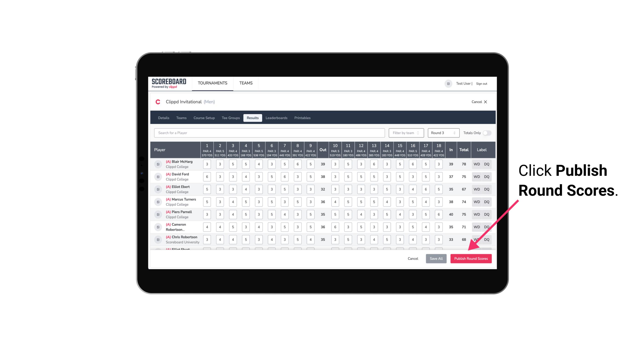Viewport: 644px width, 346px height.
Task: Click the Cancel X icon top right
Action: pos(486,102)
